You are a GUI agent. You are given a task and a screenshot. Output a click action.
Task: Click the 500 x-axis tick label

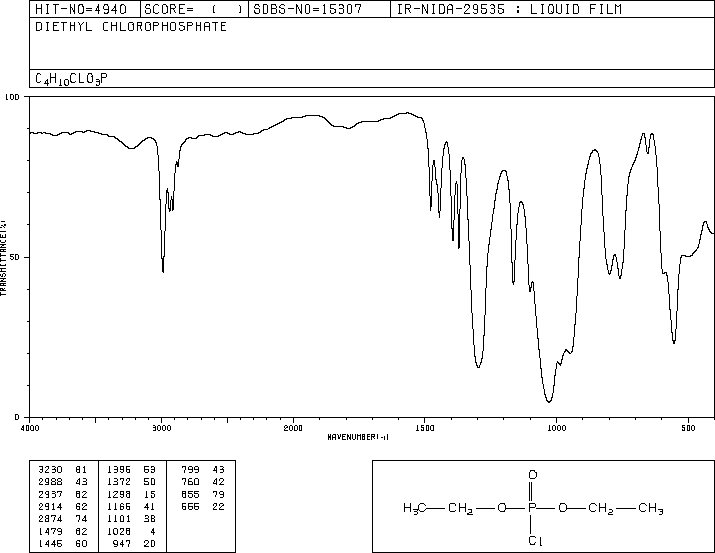pyautogui.click(x=688, y=428)
